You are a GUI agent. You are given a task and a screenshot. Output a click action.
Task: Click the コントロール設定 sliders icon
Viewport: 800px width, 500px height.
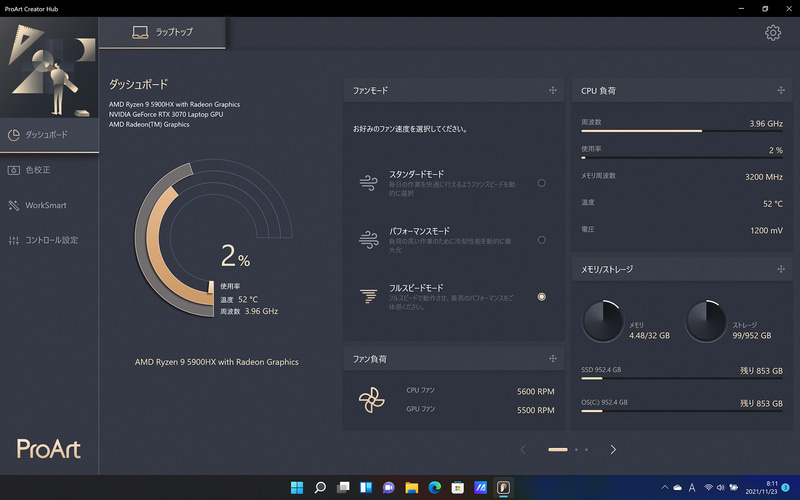pos(14,240)
